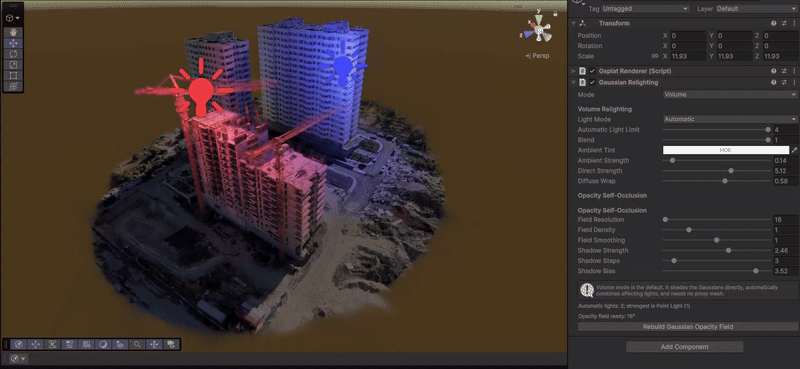The height and width of the screenshot is (369, 800).
Task: Click the Position X input field
Action: pyautogui.click(x=688, y=36)
